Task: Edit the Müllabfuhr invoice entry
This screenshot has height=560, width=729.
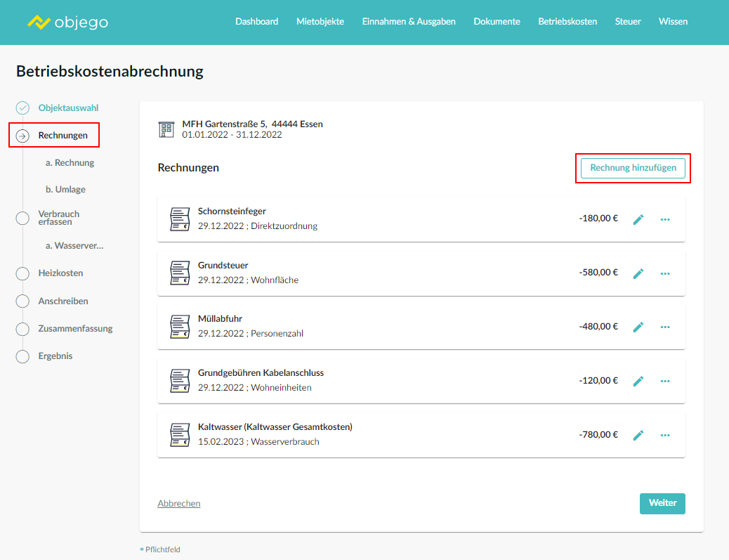Action: [638, 327]
